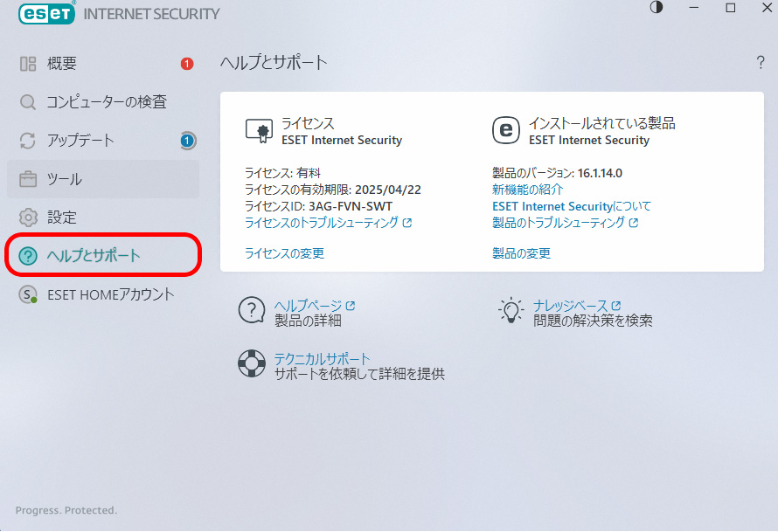Click ESET Internet Securityについて link
The width and height of the screenshot is (778, 532).
point(571,206)
